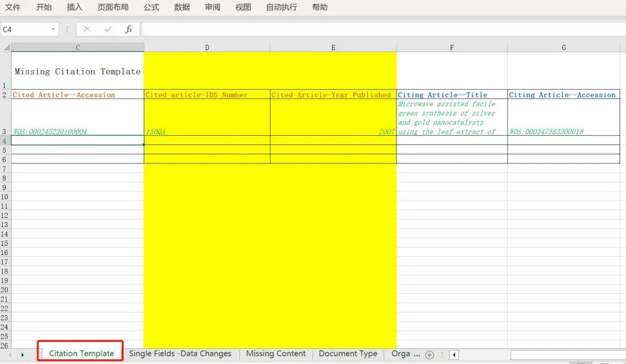Expand the Name Box dropdown arrow
Viewport: 626px width, 364px height.
(x=53, y=29)
